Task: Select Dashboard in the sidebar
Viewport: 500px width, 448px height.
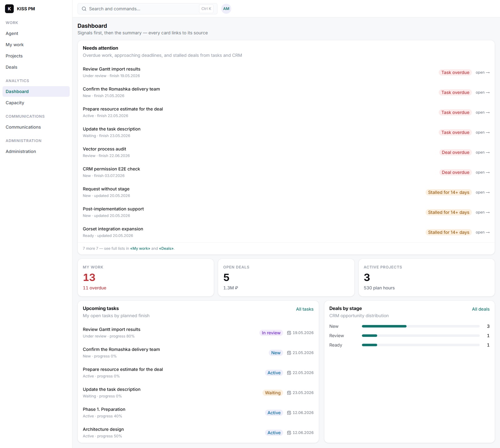Action: tap(36, 91)
